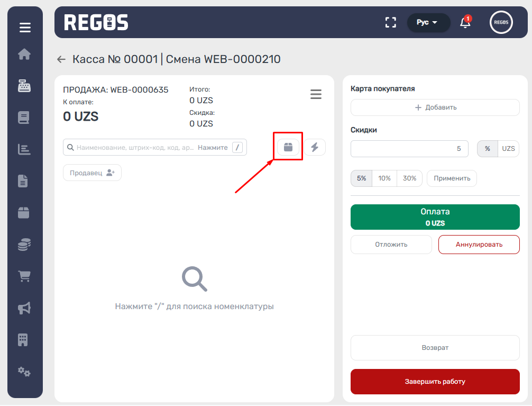The height and width of the screenshot is (406, 532).
Task: Click the REGOS user profile avatar
Action: pyautogui.click(x=501, y=22)
